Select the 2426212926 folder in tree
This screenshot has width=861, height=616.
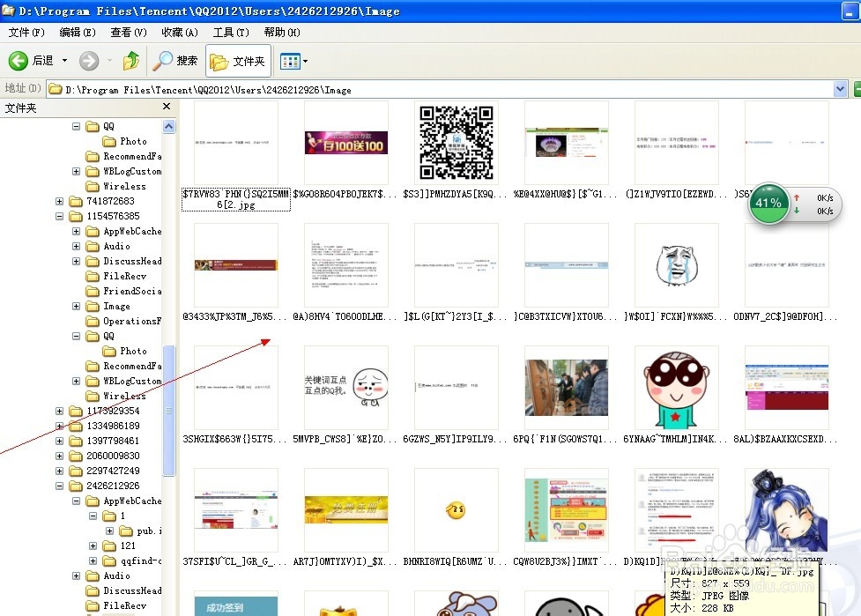click(x=113, y=486)
